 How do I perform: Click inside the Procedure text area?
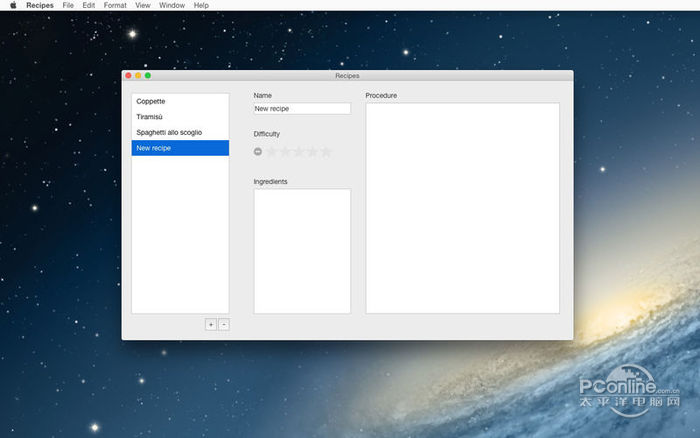pyautogui.click(x=462, y=207)
